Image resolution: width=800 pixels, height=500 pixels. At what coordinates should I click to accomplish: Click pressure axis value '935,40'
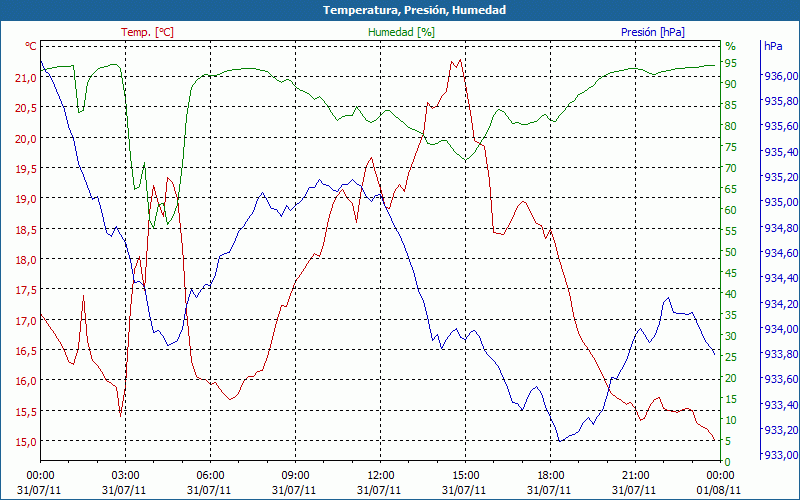point(779,152)
